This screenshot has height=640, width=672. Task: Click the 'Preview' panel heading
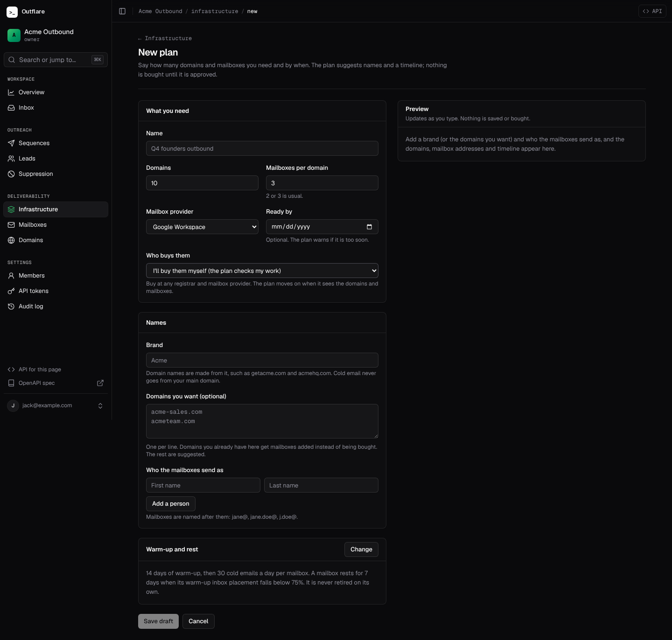(x=417, y=109)
